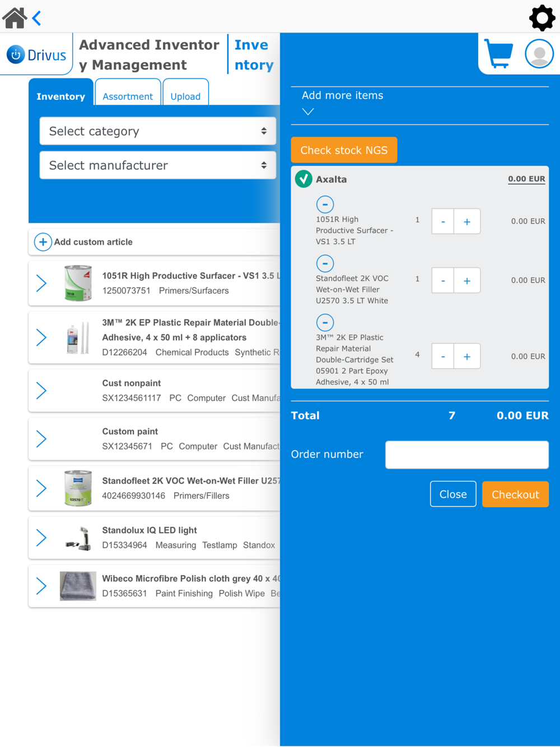Image resolution: width=560 pixels, height=747 pixels.
Task: Expand the 1051R High Productive Surfacer row chevron
Action: pos(41,283)
